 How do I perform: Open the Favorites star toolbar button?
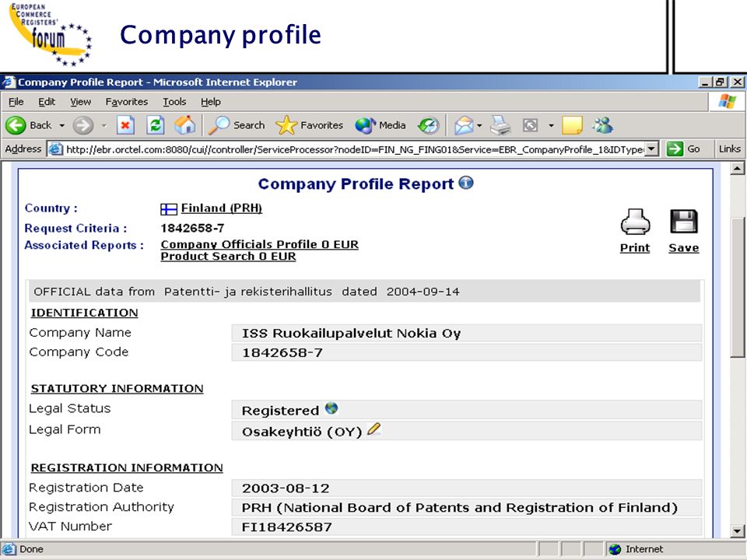click(309, 125)
